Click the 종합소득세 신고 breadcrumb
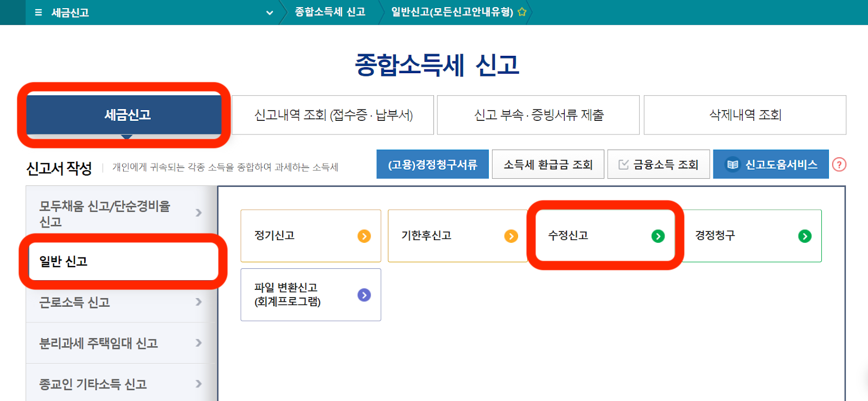Viewport: 868px width, 401px height. [x=330, y=12]
